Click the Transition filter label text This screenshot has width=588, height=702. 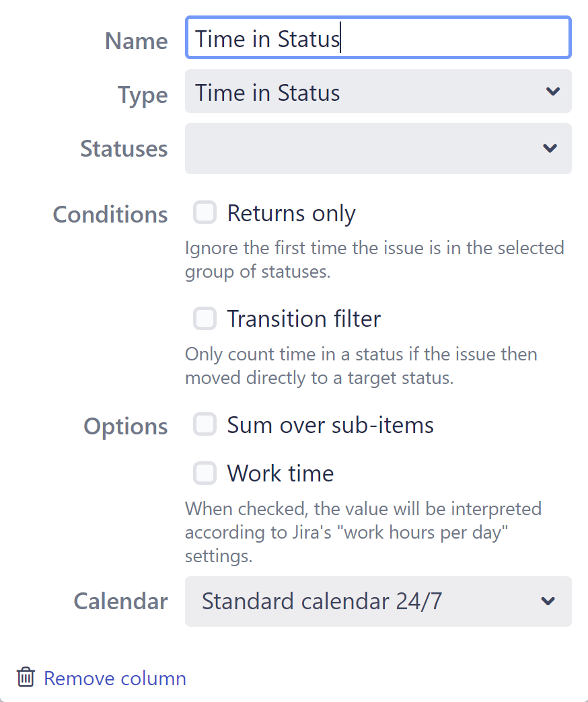303,319
